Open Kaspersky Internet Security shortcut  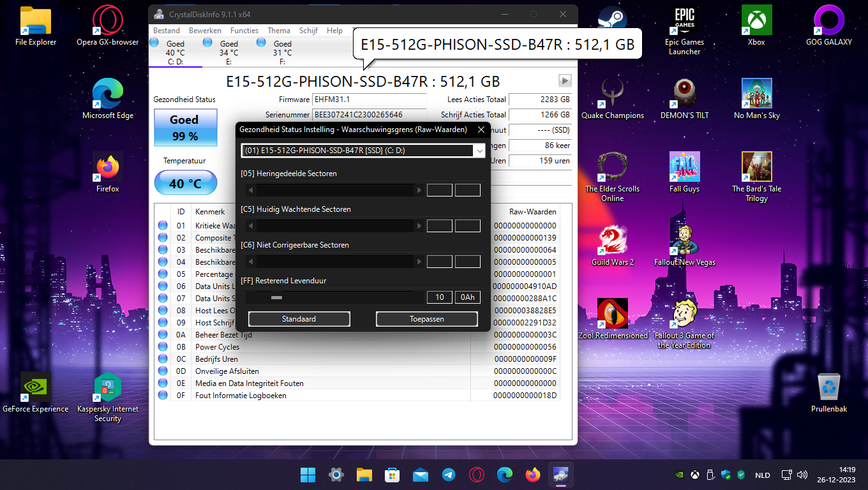pyautogui.click(x=108, y=388)
